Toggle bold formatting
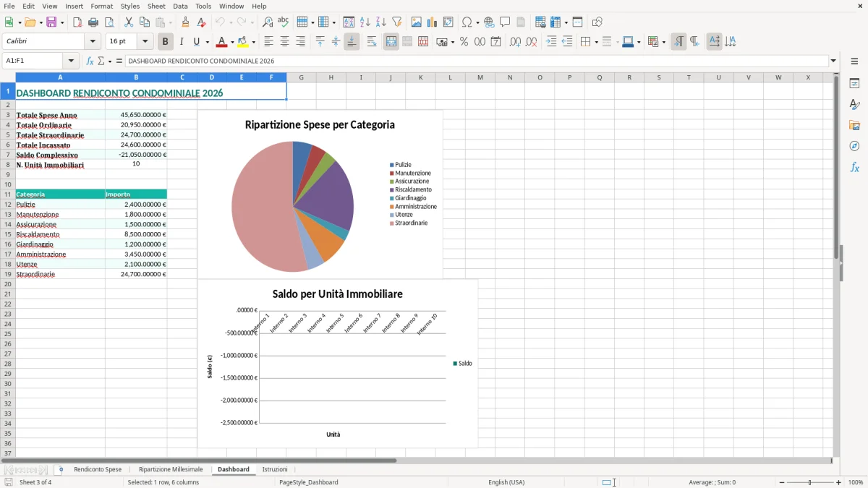 pos(166,42)
